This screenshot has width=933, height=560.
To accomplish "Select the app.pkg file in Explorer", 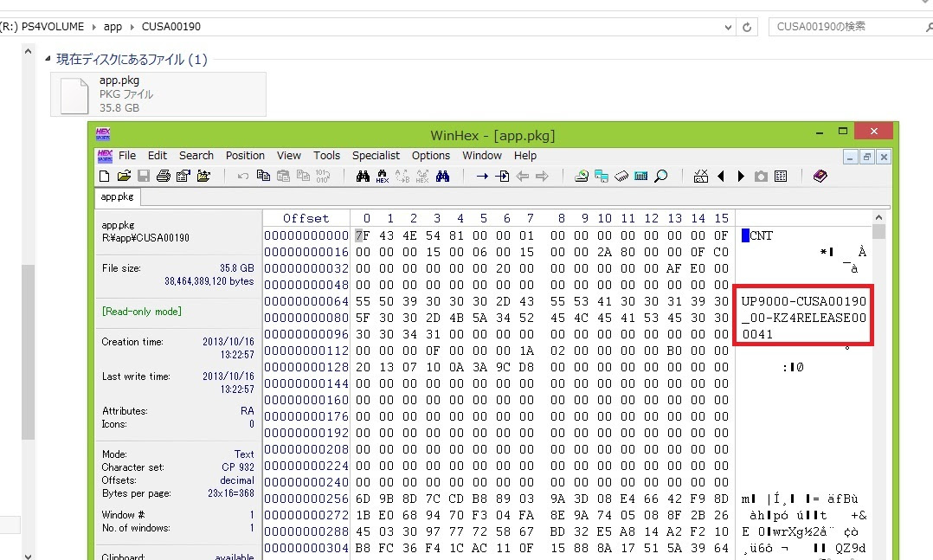I will (x=158, y=94).
